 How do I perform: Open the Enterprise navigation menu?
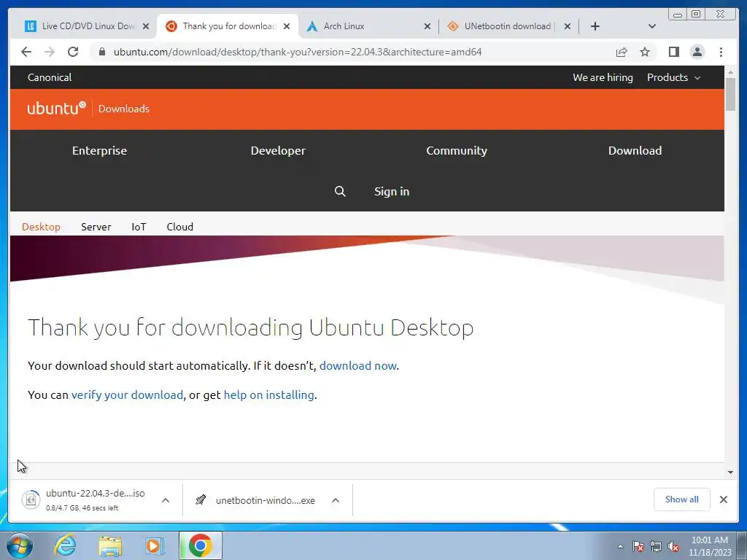(x=99, y=150)
